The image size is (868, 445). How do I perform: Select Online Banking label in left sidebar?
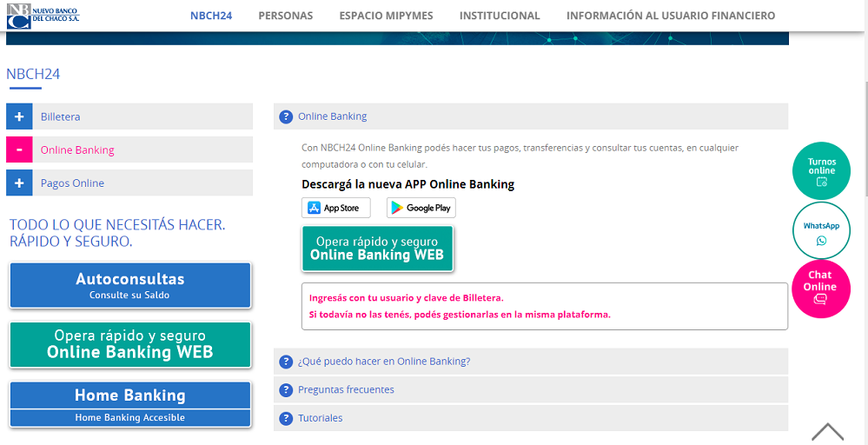(x=77, y=150)
